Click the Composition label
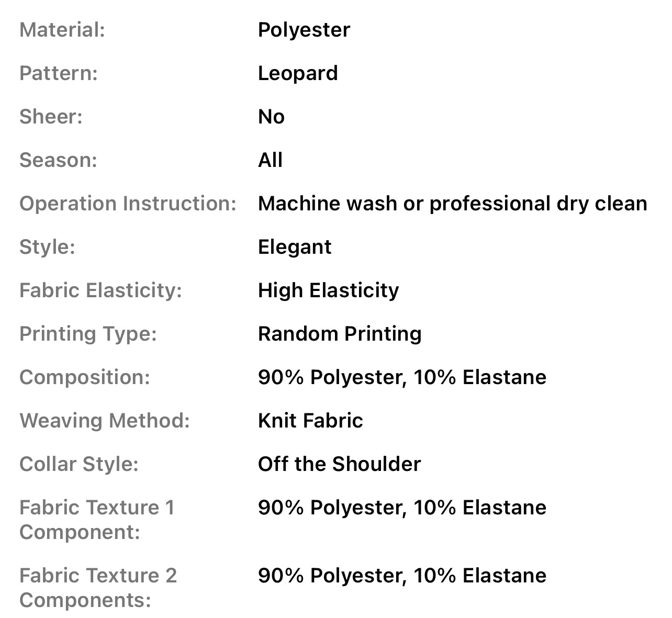The width and height of the screenshot is (672, 618). pyautogui.click(x=84, y=377)
